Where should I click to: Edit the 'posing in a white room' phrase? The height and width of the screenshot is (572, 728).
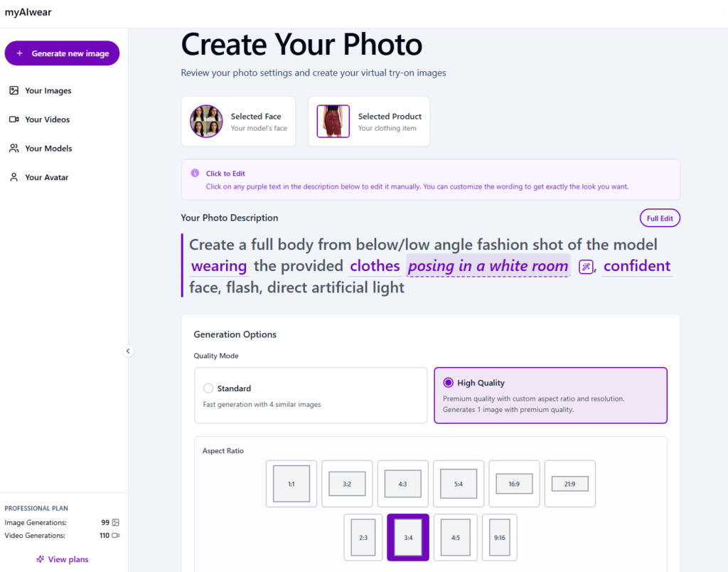coord(488,266)
